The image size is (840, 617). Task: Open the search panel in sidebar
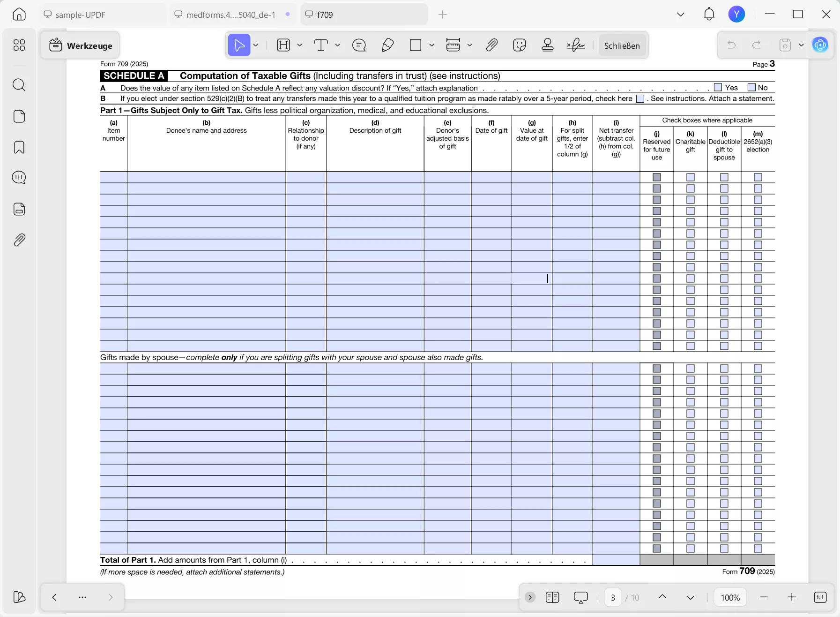click(x=19, y=85)
